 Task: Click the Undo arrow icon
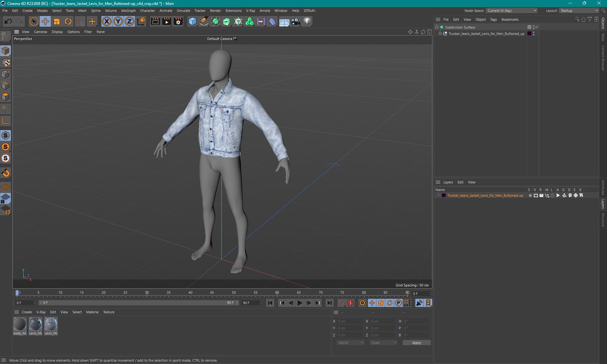coord(8,22)
